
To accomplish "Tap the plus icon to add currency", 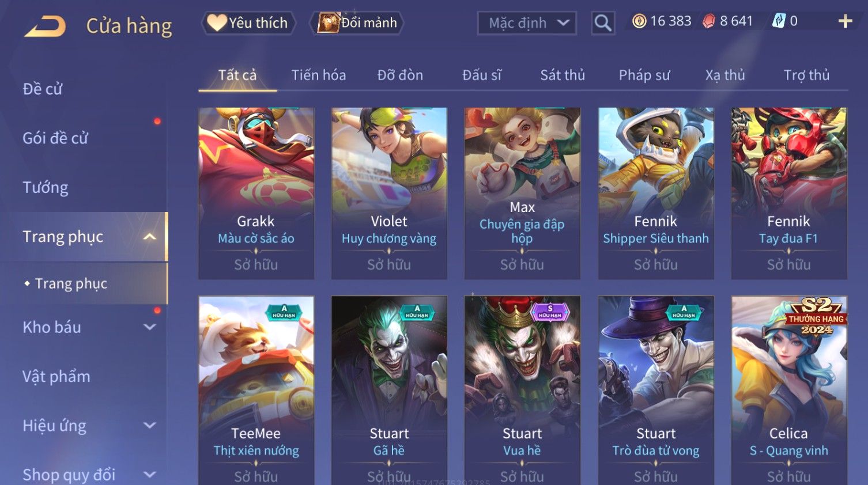I will (845, 21).
